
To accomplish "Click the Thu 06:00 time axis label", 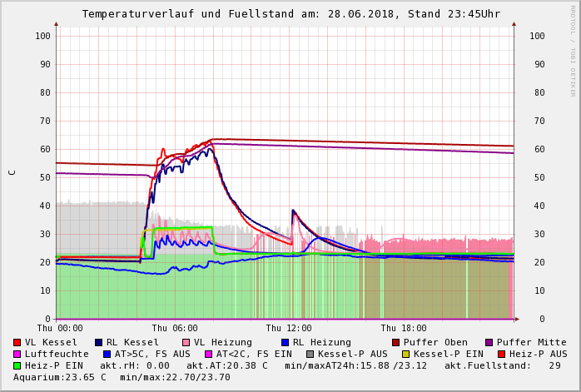I will pos(175,329).
